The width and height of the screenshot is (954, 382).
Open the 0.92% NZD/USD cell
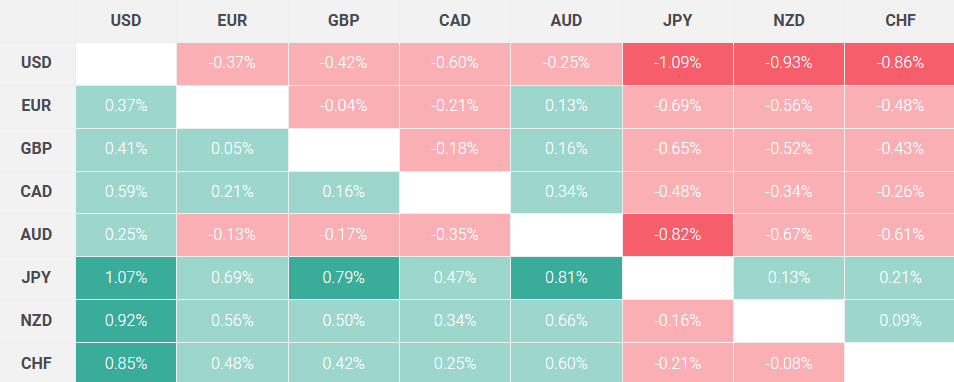point(126,321)
